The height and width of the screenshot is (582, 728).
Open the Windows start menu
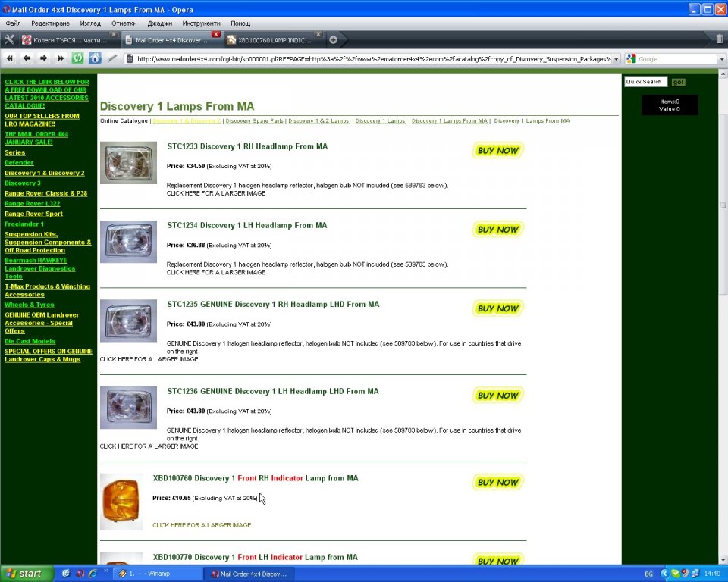point(26,574)
